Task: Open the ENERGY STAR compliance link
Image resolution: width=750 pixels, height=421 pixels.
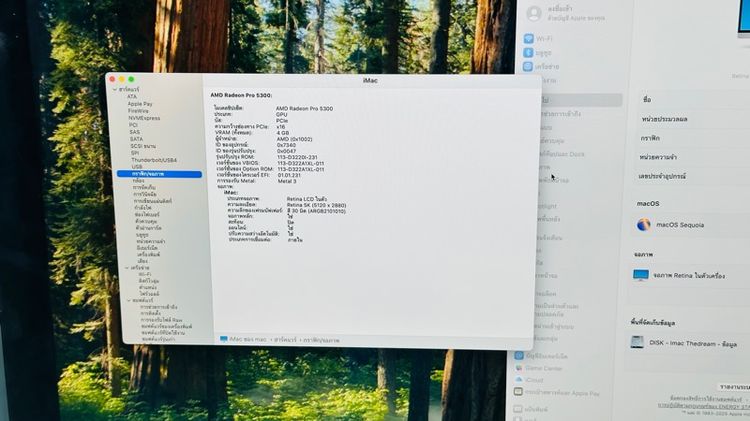Action: (704, 406)
